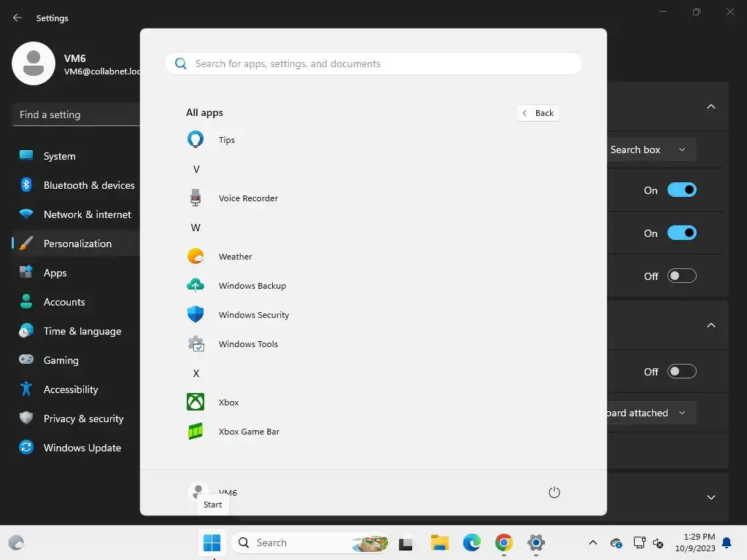The image size is (747, 560).
Task: Click the Start menu search field
Action: tap(373, 63)
